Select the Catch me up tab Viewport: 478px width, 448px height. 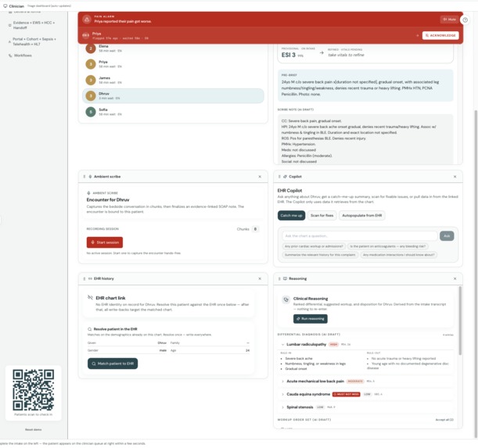pyautogui.click(x=291, y=216)
